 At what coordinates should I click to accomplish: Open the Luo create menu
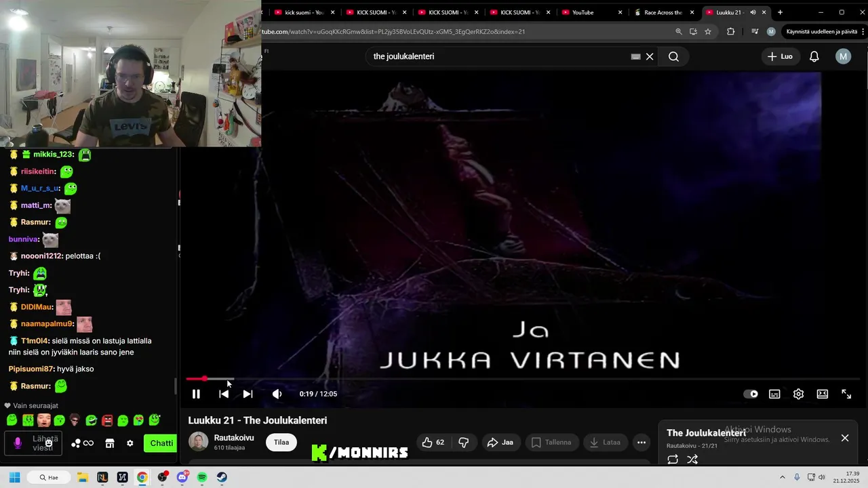[780, 56]
